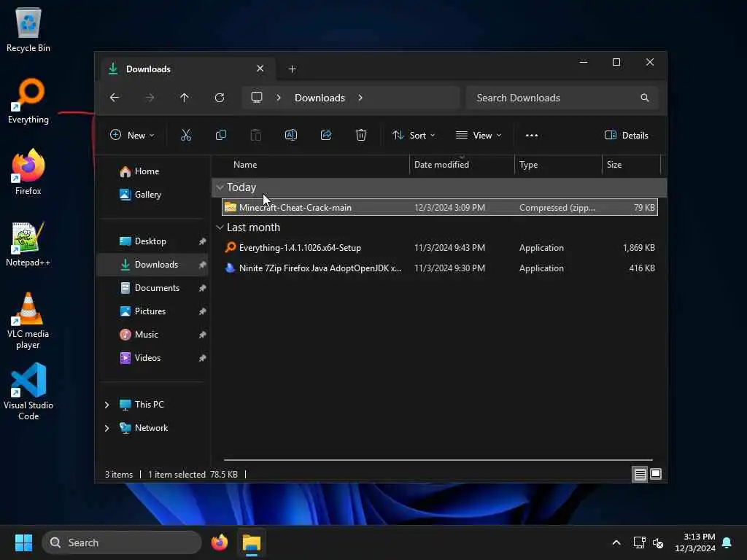Click the Delete trash can icon
This screenshot has width=747, height=560.
coord(361,135)
